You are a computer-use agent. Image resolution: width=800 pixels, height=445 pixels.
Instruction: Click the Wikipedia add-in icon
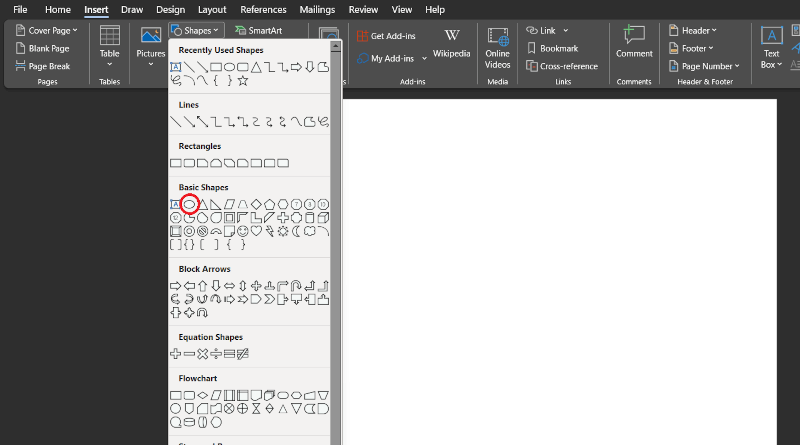coord(452,43)
